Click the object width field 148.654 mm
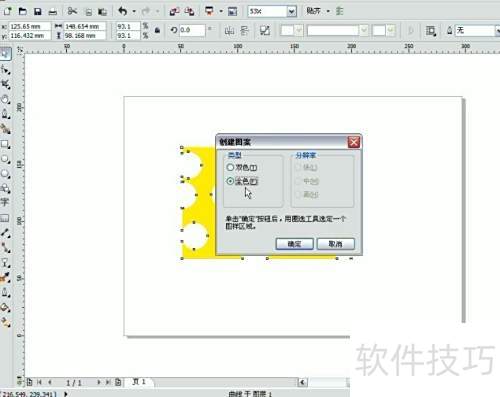500x397 pixels. point(85,26)
